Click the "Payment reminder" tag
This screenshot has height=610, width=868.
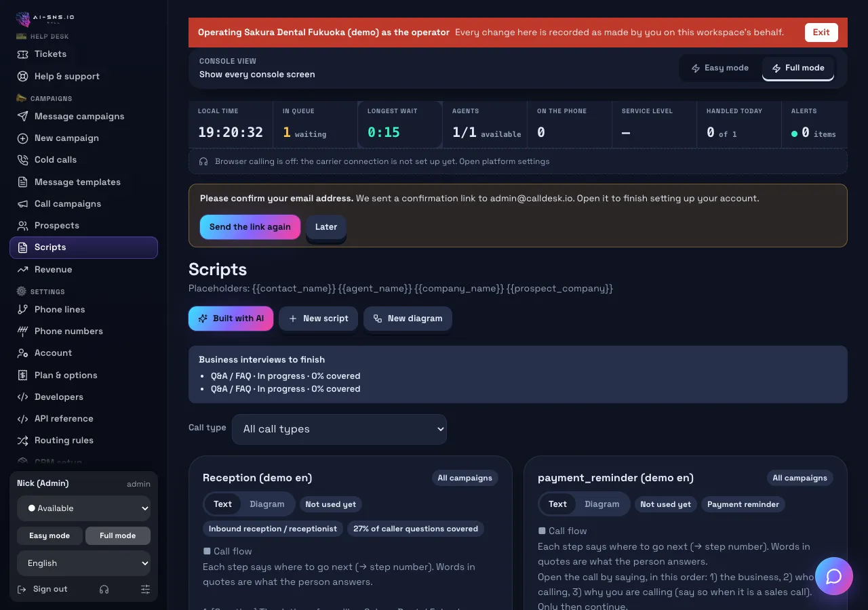(743, 504)
